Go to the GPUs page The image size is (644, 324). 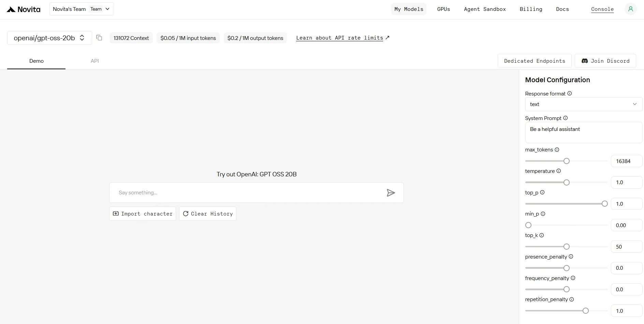point(444,9)
